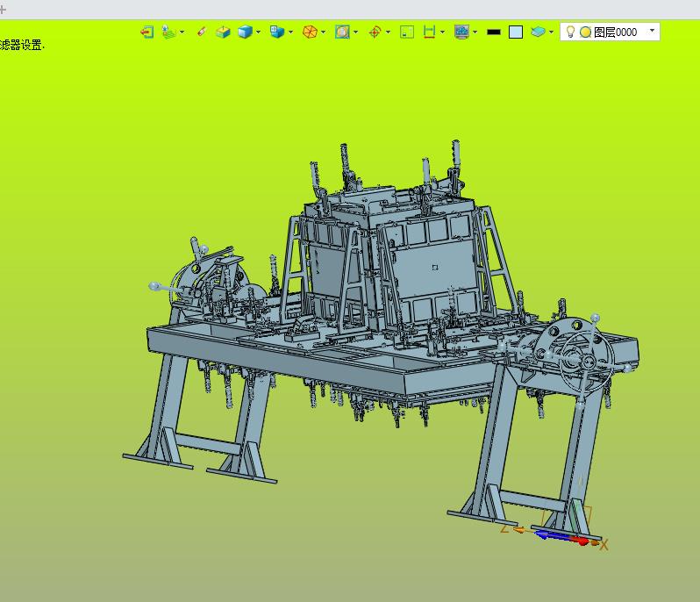The height and width of the screenshot is (602, 700).
Task: Expand dropdown beside monitor display icon
Action: (x=475, y=32)
